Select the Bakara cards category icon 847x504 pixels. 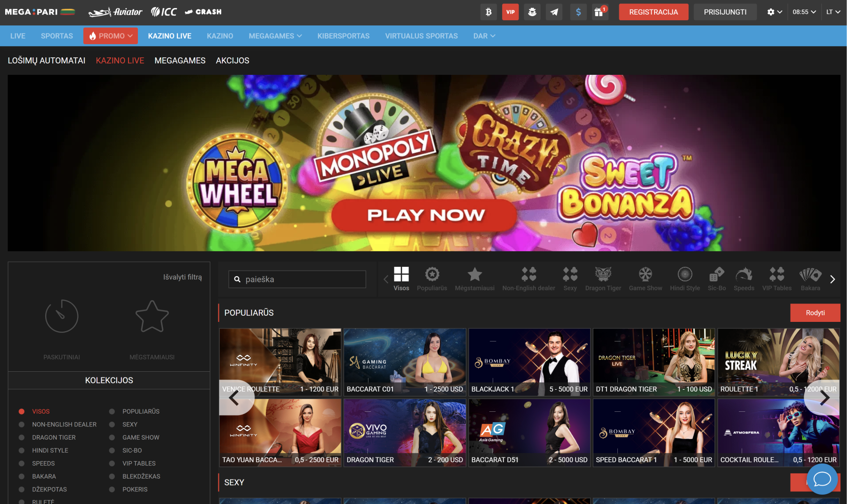point(810,279)
